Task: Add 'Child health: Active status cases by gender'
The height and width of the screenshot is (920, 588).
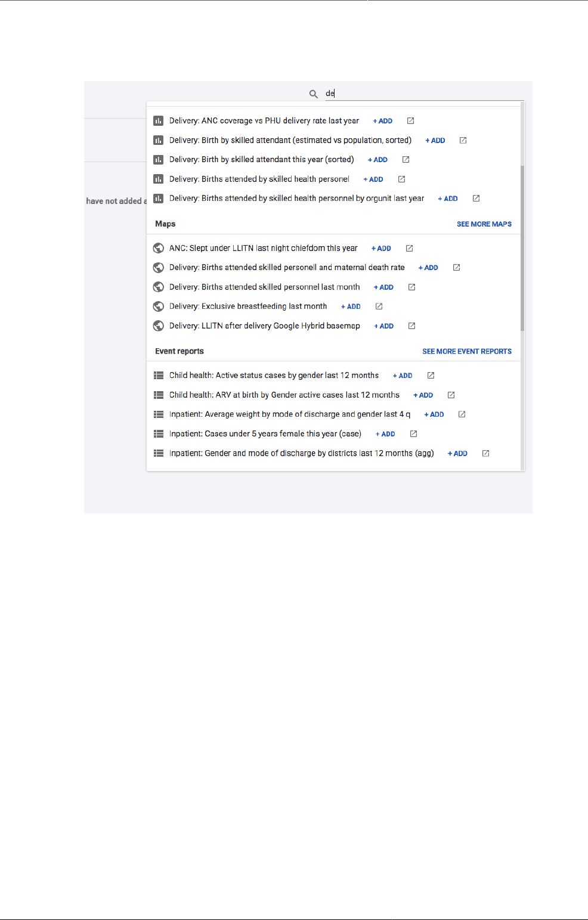Action: click(x=403, y=376)
